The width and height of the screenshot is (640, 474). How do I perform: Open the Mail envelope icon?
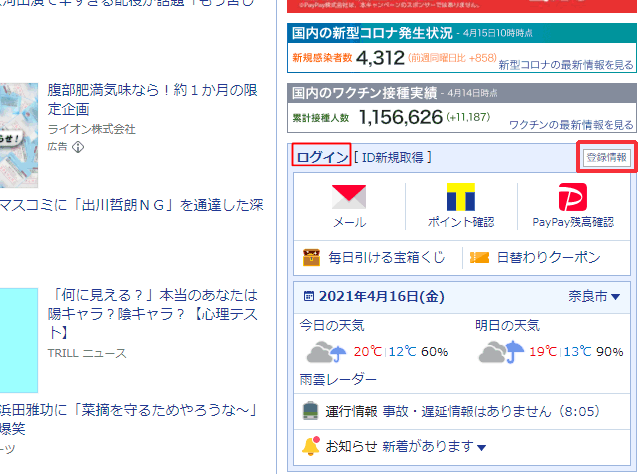pyautogui.click(x=349, y=197)
